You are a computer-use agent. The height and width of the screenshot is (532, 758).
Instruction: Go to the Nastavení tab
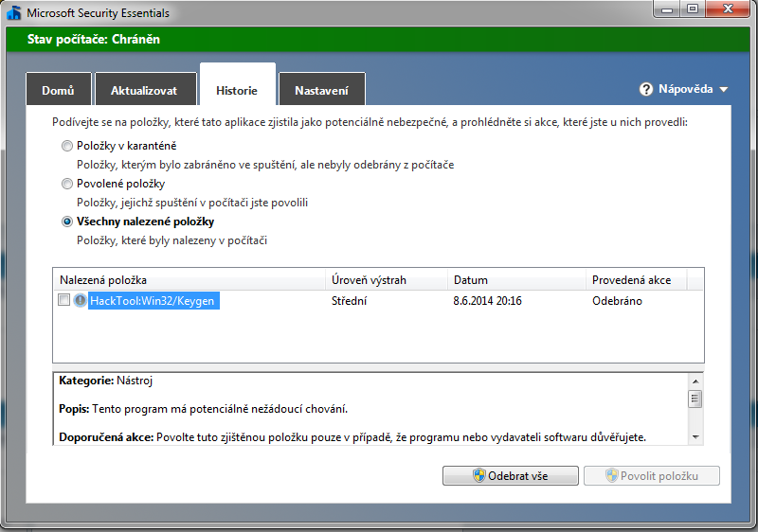click(x=321, y=91)
